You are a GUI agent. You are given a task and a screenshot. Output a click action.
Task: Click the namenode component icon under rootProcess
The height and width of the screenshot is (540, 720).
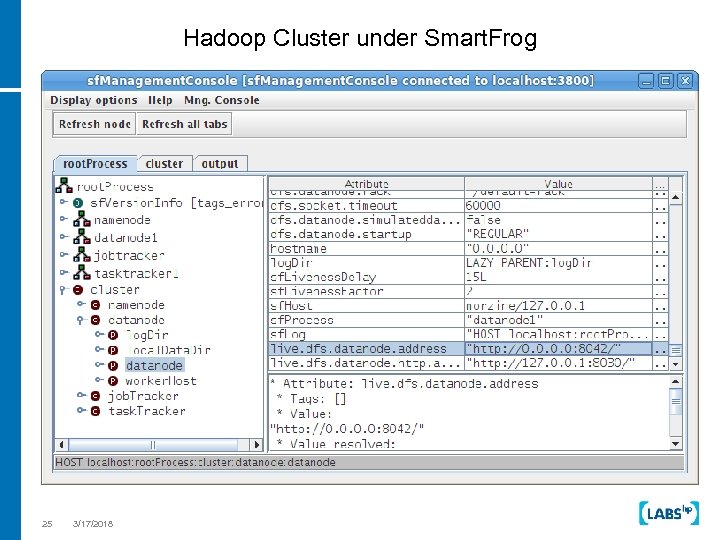[82, 219]
